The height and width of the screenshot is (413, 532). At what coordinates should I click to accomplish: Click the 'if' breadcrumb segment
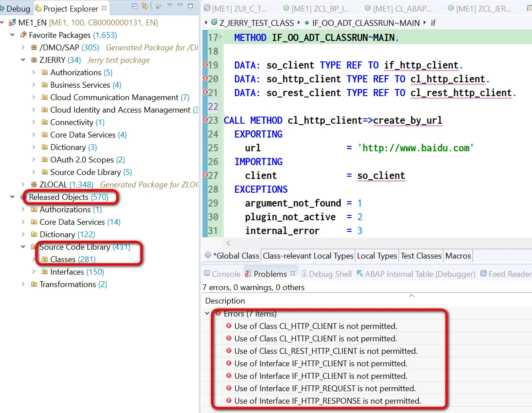pyautogui.click(x=433, y=23)
